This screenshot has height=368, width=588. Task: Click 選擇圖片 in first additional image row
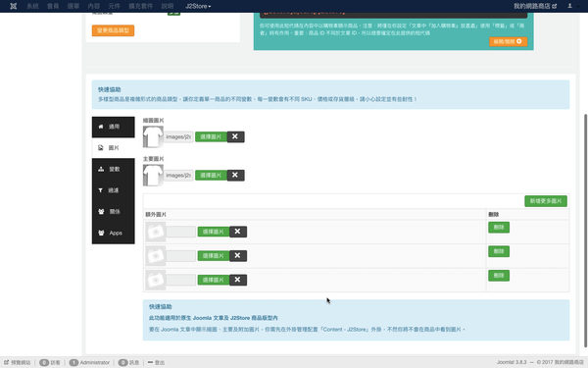[x=214, y=232]
